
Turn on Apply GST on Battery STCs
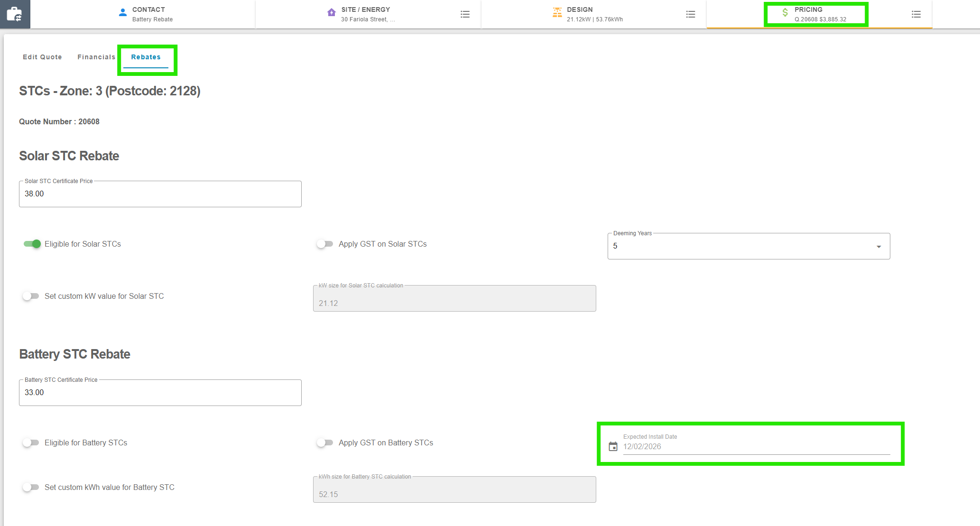pyautogui.click(x=325, y=443)
